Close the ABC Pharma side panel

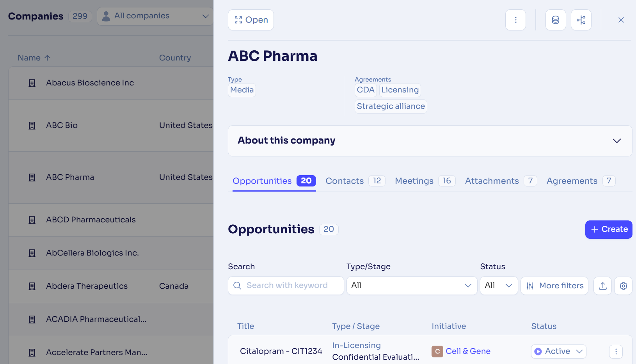coord(621,20)
